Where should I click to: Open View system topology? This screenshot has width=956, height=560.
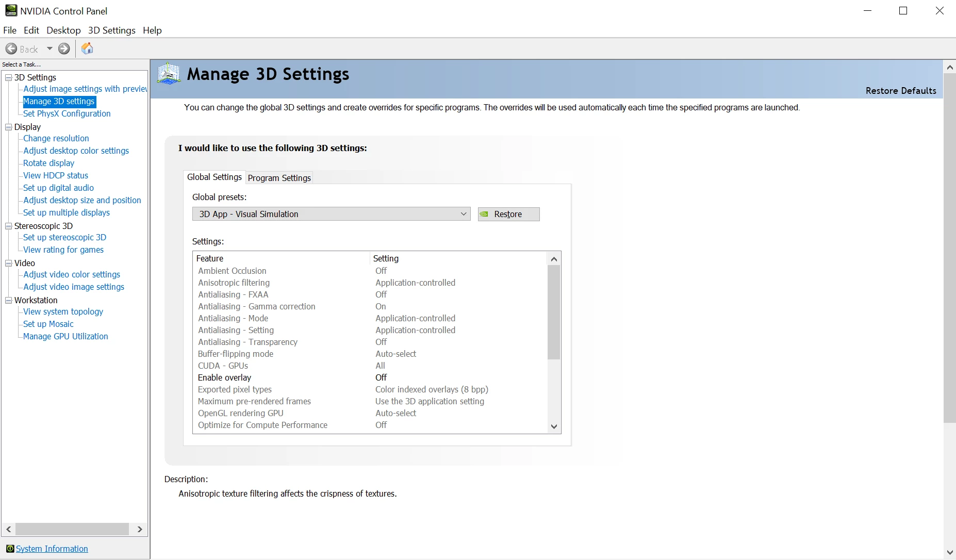63,311
